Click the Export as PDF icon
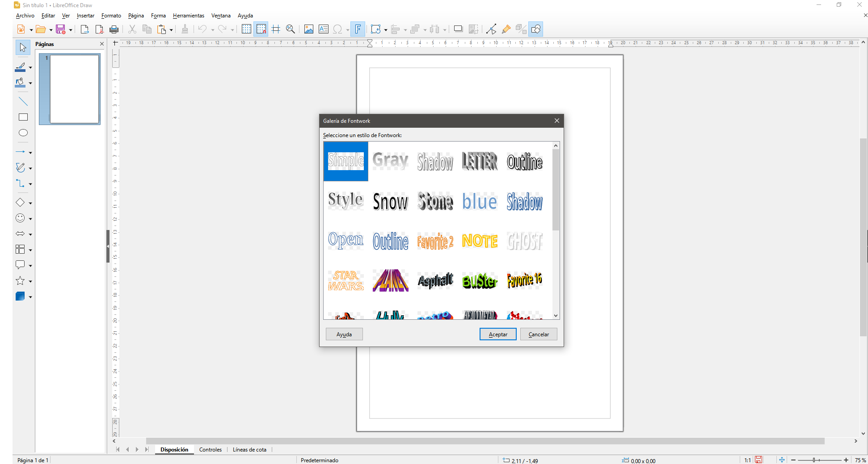The image size is (868, 464). [x=99, y=29]
